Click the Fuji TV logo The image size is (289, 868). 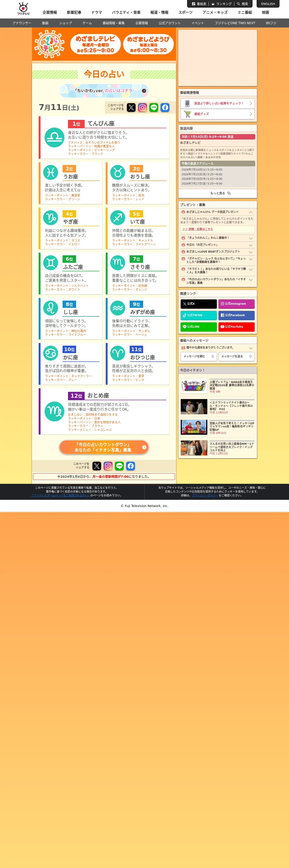[24, 9]
